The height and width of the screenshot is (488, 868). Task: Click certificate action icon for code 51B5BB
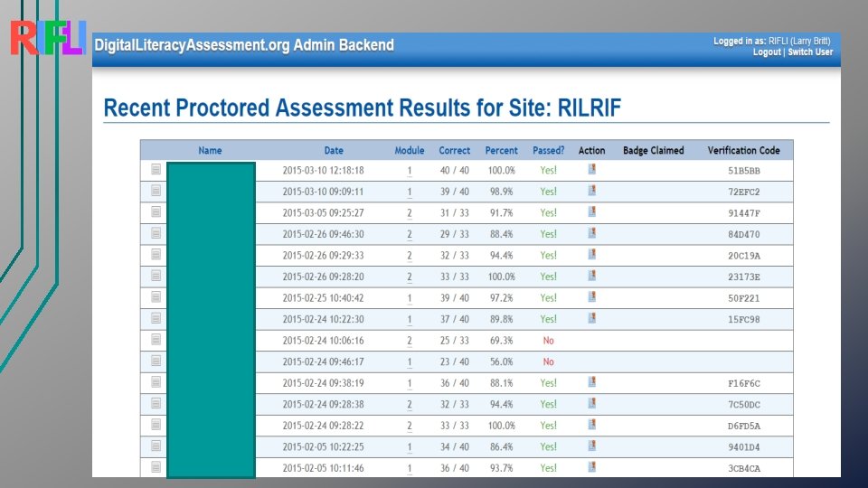click(591, 169)
